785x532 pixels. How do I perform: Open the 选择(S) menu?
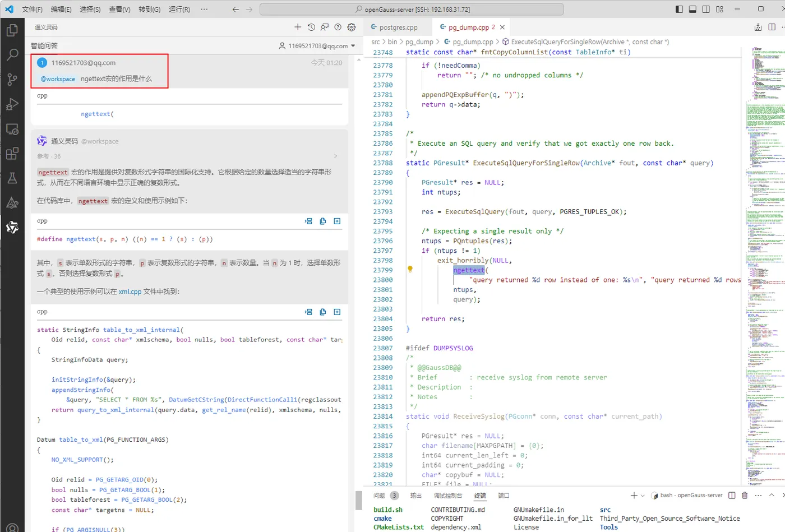[90, 9]
